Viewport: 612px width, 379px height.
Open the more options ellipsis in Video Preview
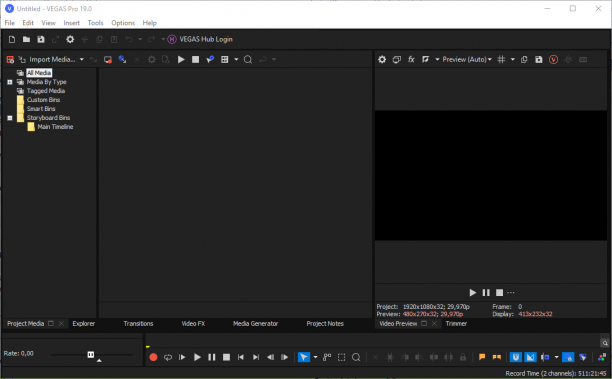pyautogui.click(x=511, y=292)
